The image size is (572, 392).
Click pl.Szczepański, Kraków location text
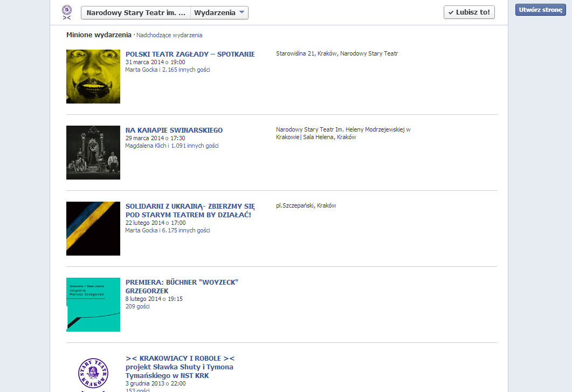306,205
